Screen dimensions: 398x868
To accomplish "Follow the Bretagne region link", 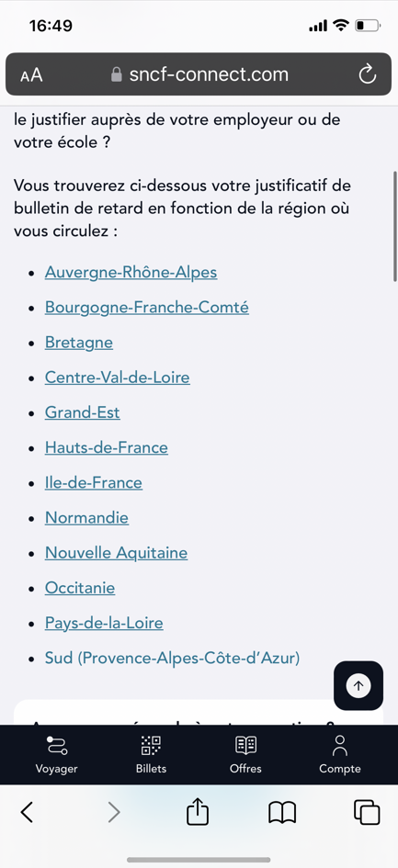I will 79,343.
